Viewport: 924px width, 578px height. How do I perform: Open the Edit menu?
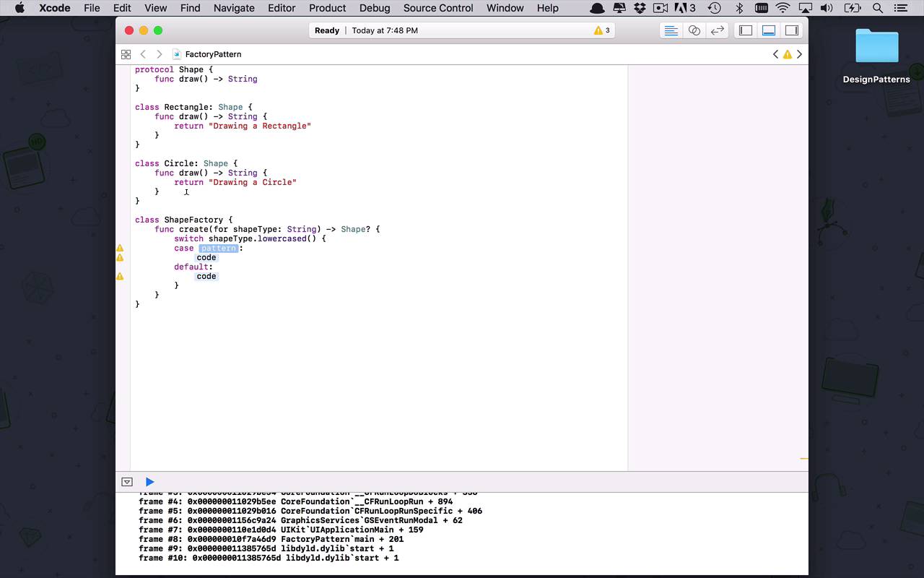click(122, 8)
